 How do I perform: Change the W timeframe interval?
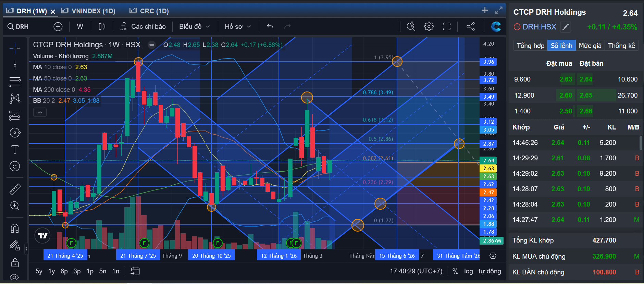pyautogui.click(x=80, y=27)
